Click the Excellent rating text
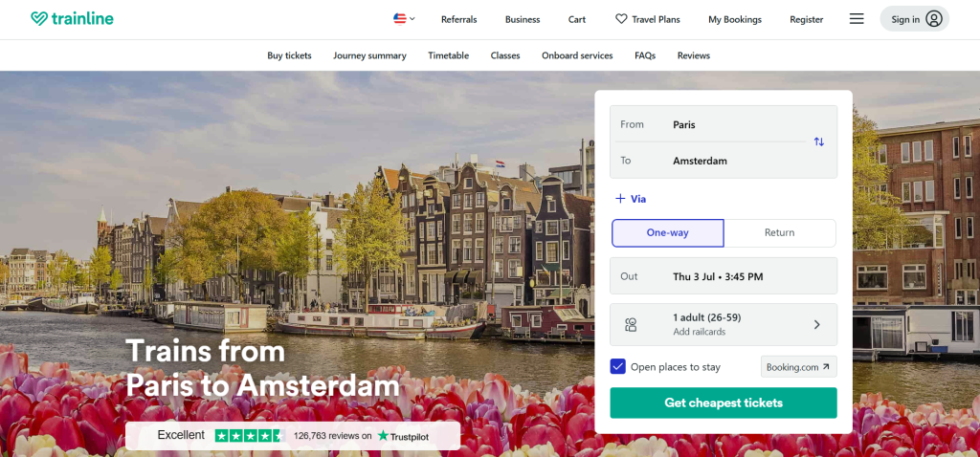 pyautogui.click(x=181, y=435)
